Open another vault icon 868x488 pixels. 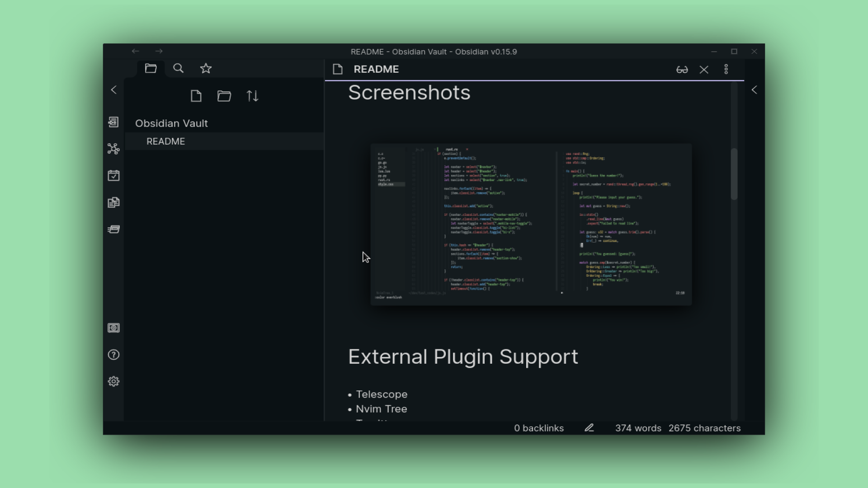(113, 328)
